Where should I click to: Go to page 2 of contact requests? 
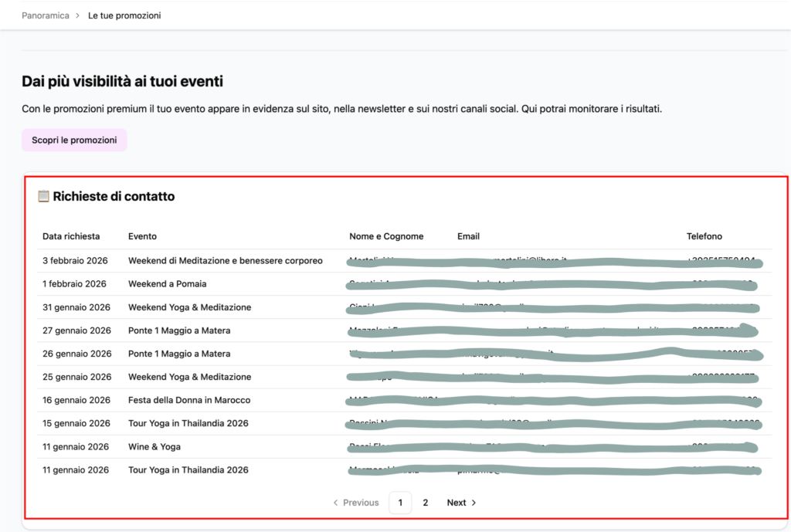point(425,502)
